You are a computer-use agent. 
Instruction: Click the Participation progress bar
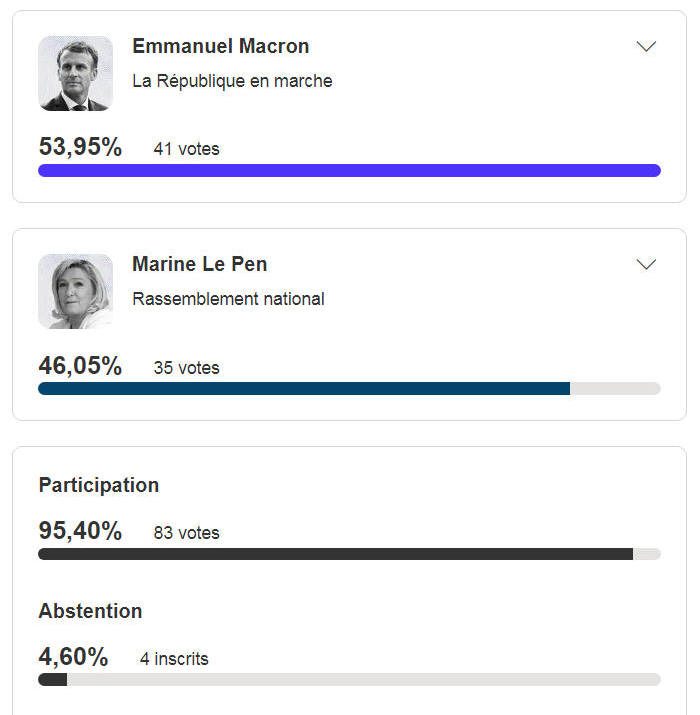[349, 554]
